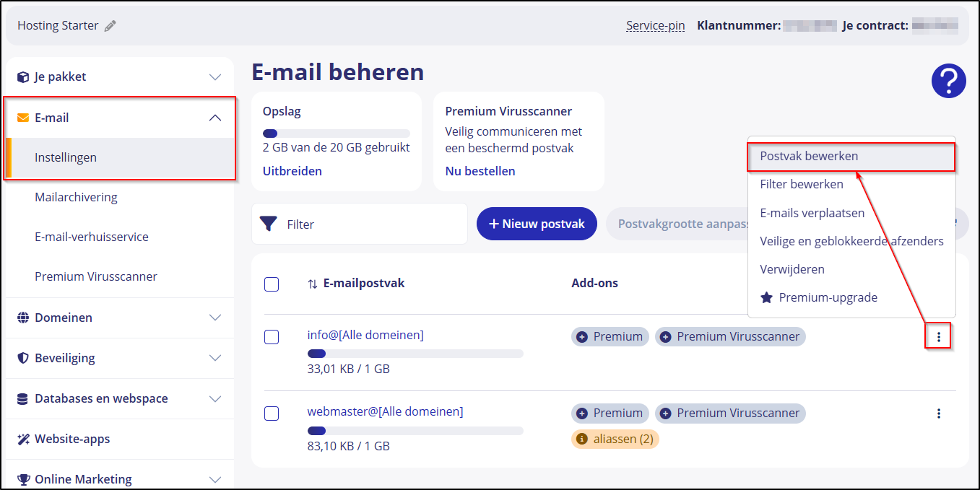Open the kebab menu for info@ mailbox

point(938,336)
